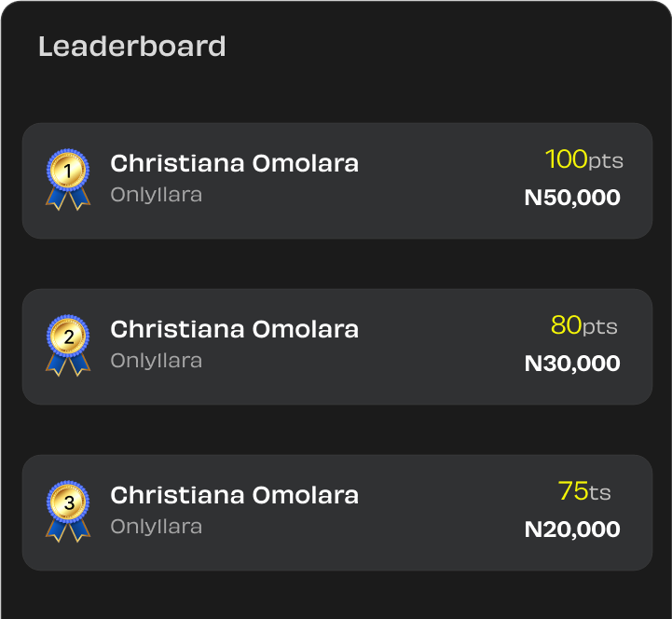672x619 pixels.
Task: Select the 100pts score label
Action: [x=584, y=159]
